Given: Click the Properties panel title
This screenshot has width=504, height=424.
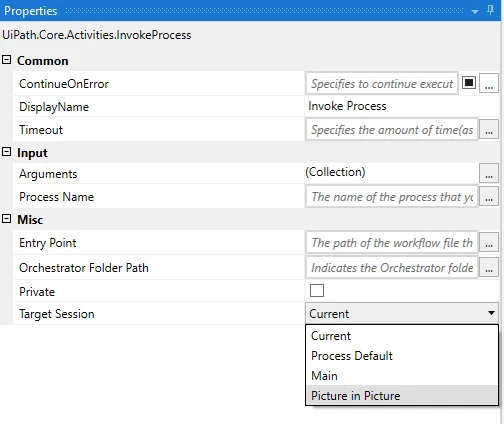Looking at the screenshot, I should point(31,11).
